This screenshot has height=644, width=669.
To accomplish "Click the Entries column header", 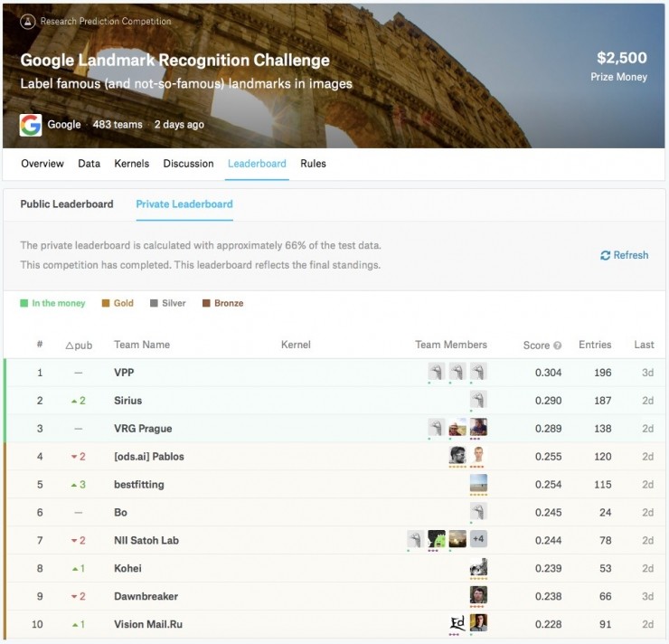I will (x=595, y=345).
